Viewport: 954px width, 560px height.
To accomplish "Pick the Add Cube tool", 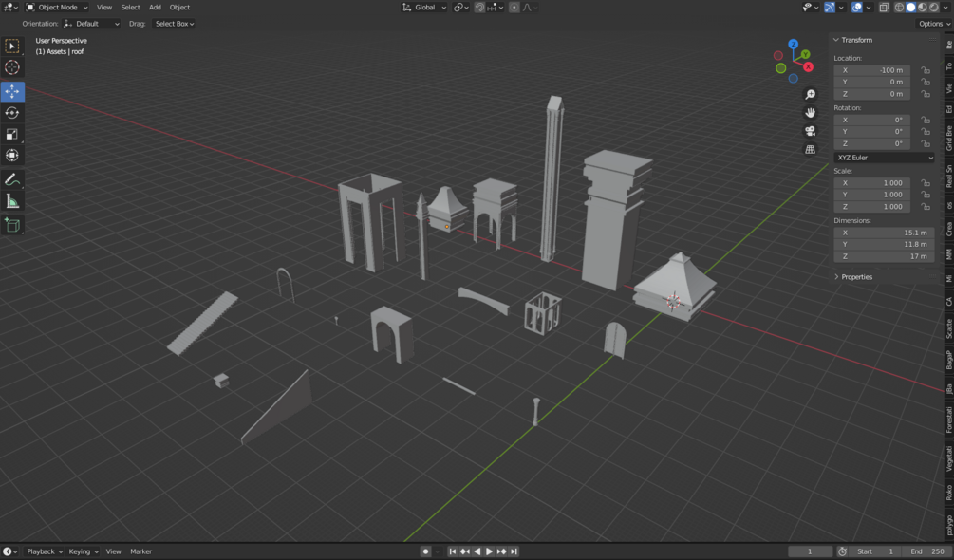I will point(12,225).
